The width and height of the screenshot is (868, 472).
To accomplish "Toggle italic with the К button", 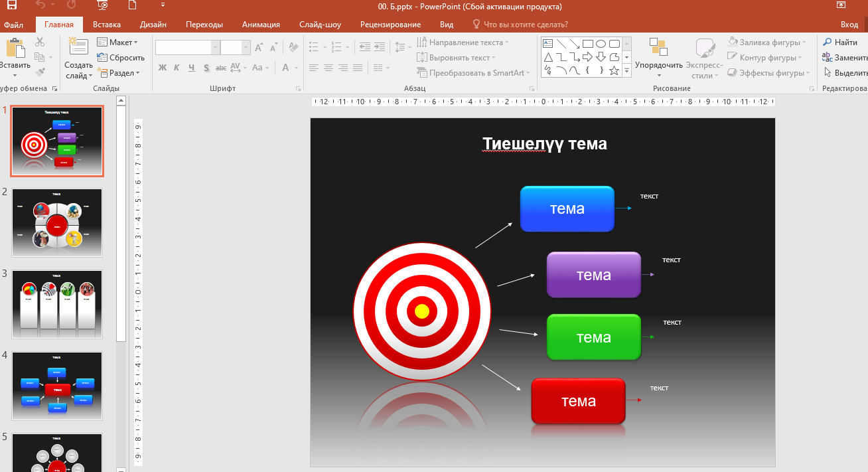I will coord(177,68).
